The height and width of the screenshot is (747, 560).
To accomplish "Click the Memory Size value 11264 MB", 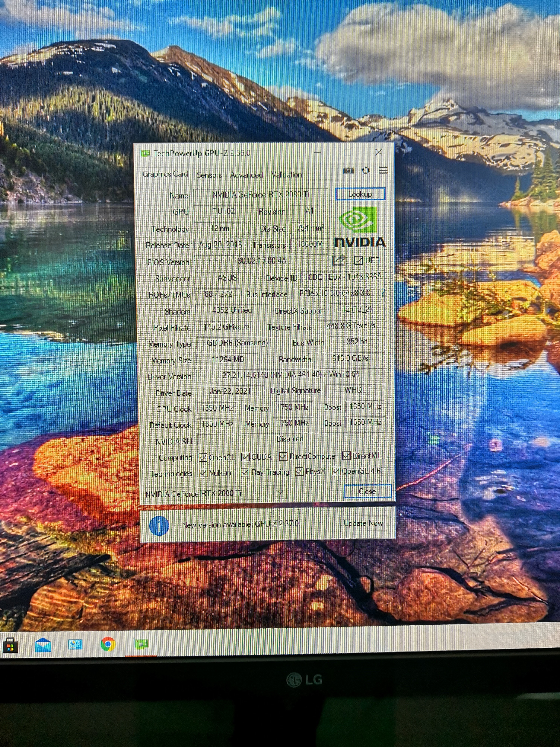I will coord(227,359).
